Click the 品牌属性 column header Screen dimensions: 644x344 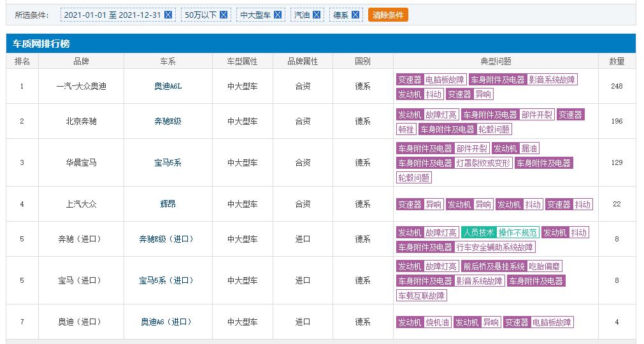click(x=303, y=61)
